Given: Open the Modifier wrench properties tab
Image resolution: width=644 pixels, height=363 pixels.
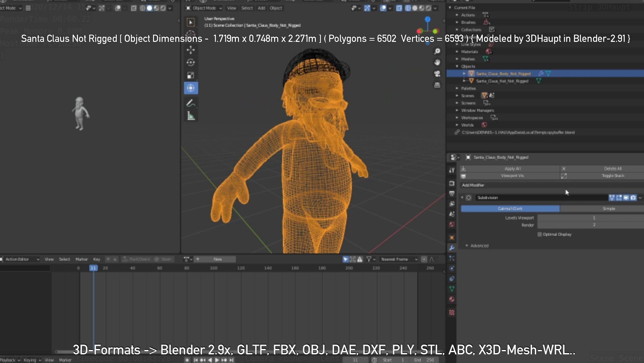Looking at the screenshot, I should click(452, 248).
